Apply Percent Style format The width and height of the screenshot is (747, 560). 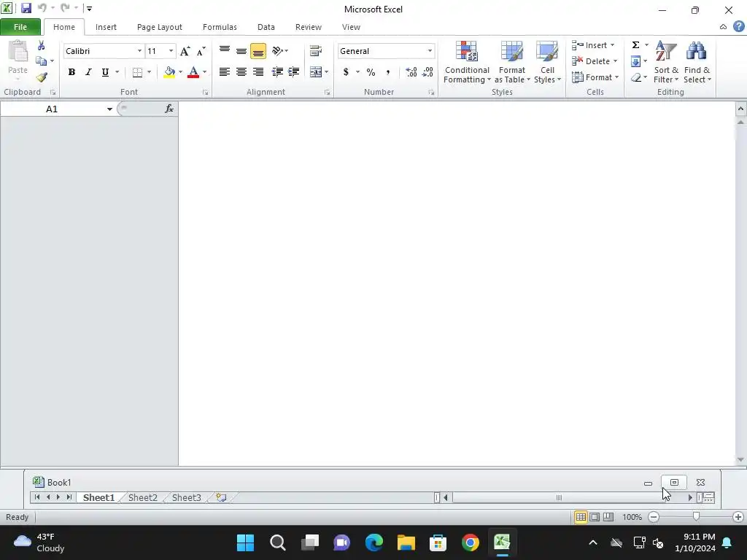371,72
